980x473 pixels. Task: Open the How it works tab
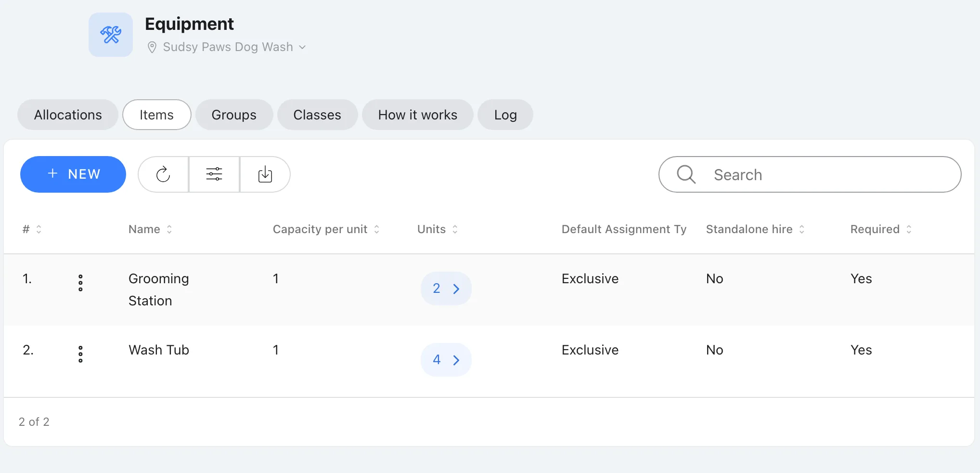(x=418, y=115)
